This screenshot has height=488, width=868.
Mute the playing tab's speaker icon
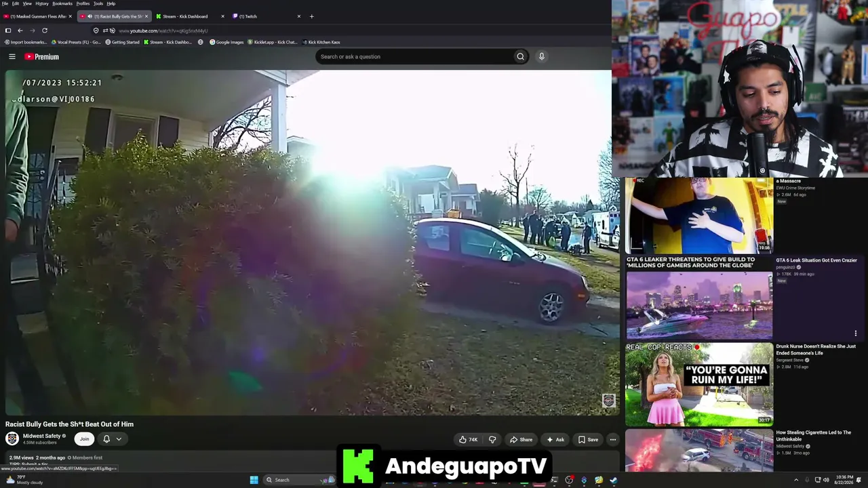tap(90, 16)
